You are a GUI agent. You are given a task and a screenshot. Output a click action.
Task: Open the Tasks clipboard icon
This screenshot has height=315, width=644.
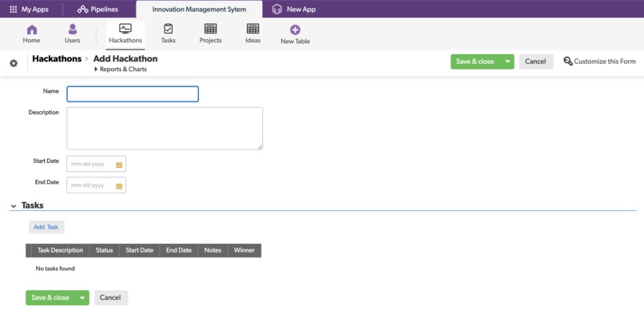(x=168, y=29)
